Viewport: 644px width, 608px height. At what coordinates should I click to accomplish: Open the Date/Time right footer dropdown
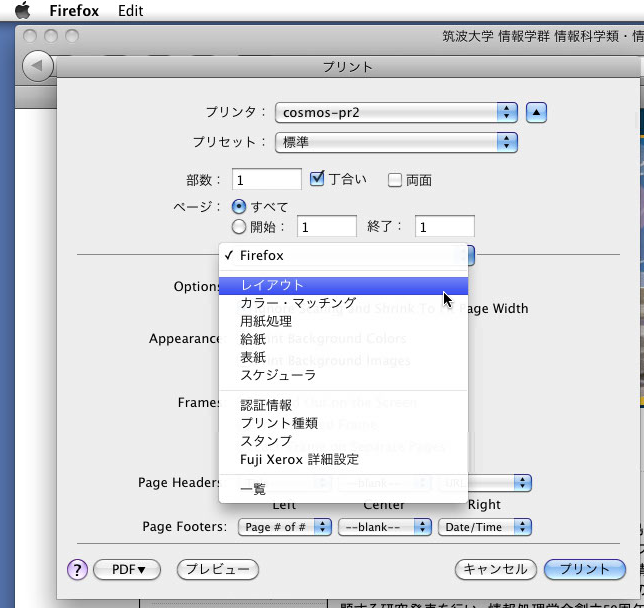485,527
